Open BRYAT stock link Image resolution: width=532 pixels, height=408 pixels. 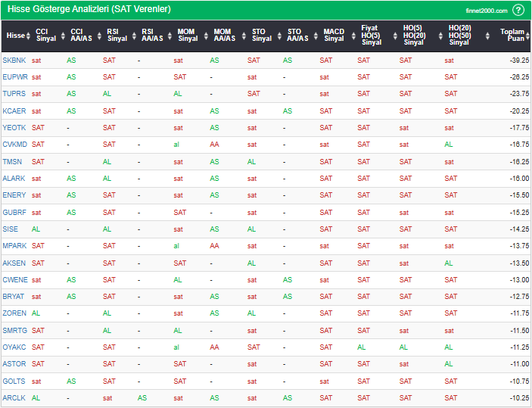pos(13,296)
